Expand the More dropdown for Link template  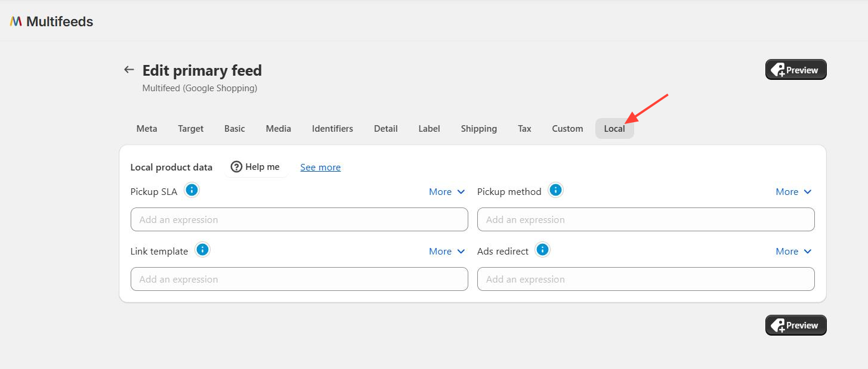click(x=447, y=252)
